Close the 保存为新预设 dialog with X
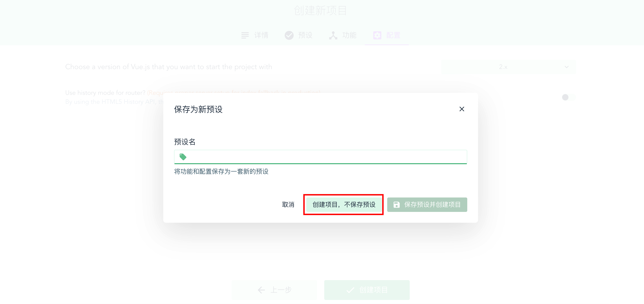Viewport: 644px width, 304px height. (461, 109)
